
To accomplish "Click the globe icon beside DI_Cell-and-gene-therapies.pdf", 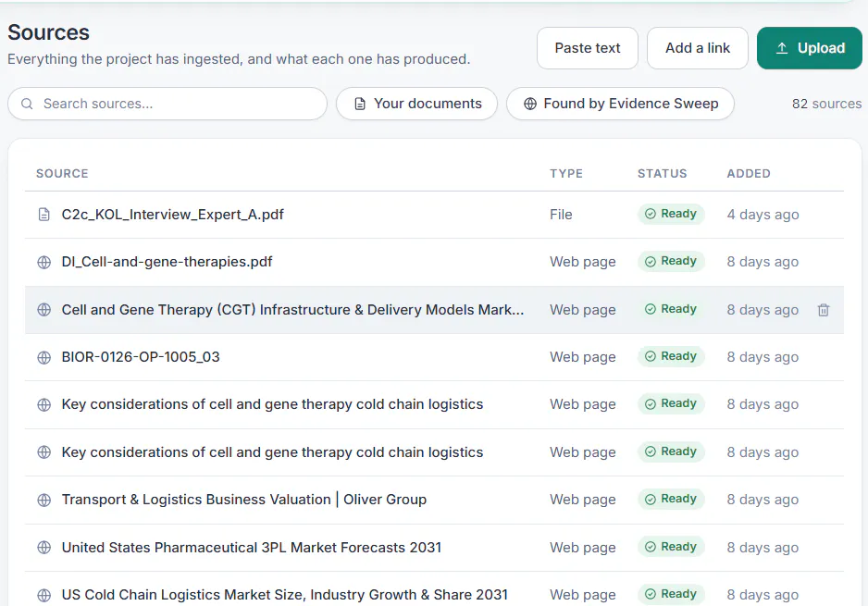I will (x=43, y=262).
